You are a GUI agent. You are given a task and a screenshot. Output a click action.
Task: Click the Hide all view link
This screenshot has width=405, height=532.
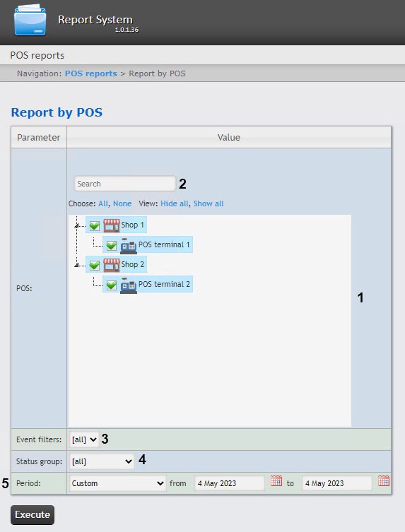click(174, 203)
